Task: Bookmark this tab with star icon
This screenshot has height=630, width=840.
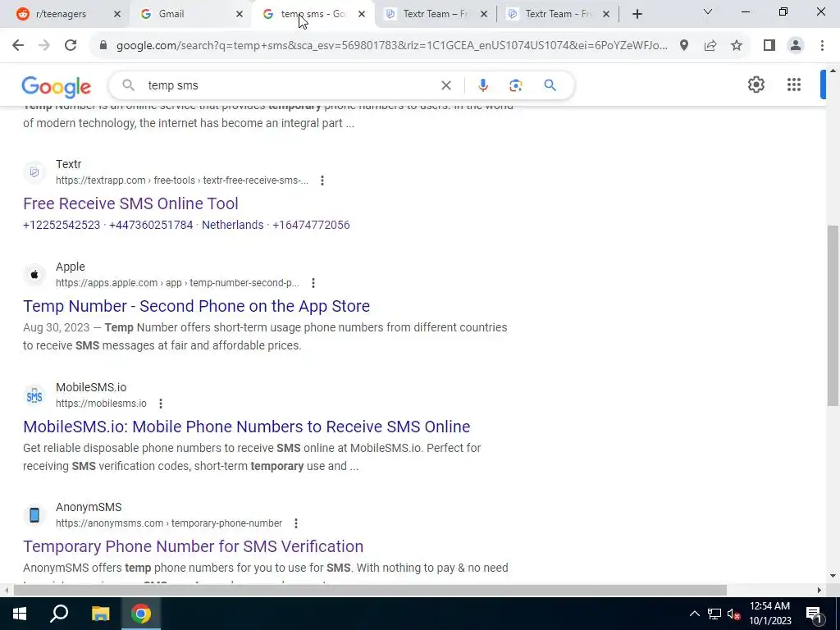Action: point(737,46)
